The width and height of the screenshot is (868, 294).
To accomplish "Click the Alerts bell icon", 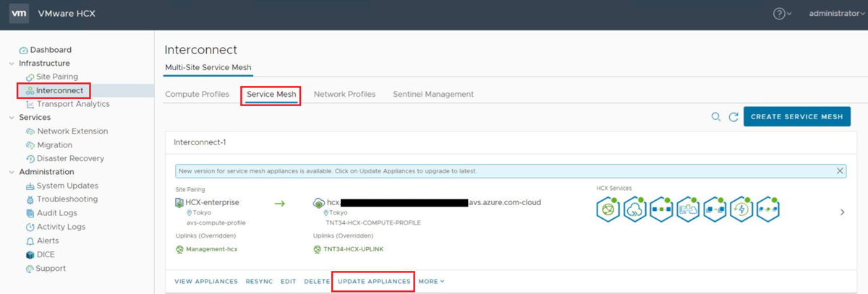I will pyautogui.click(x=30, y=241).
